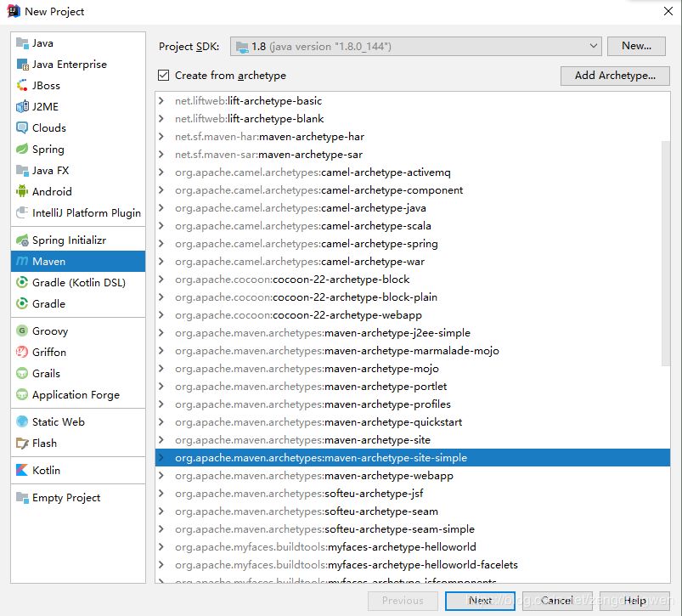
Task: Select camel-archetype-component row
Action: 412,189
